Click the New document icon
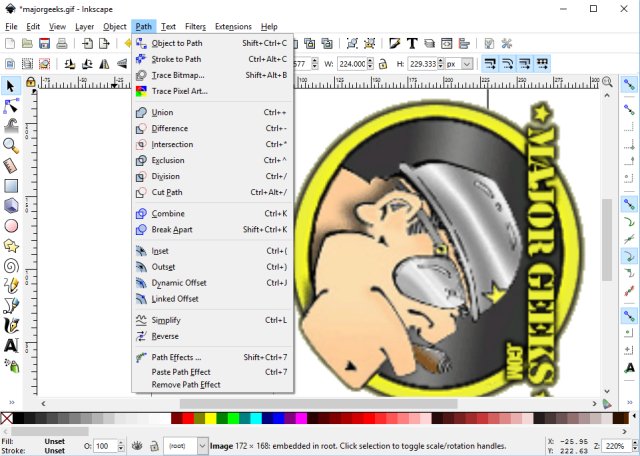The width and height of the screenshot is (640, 456). pos(10,43)
